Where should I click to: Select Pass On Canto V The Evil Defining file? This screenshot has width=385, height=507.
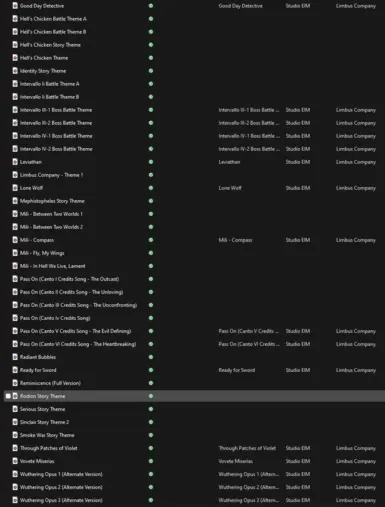point(75,331)
